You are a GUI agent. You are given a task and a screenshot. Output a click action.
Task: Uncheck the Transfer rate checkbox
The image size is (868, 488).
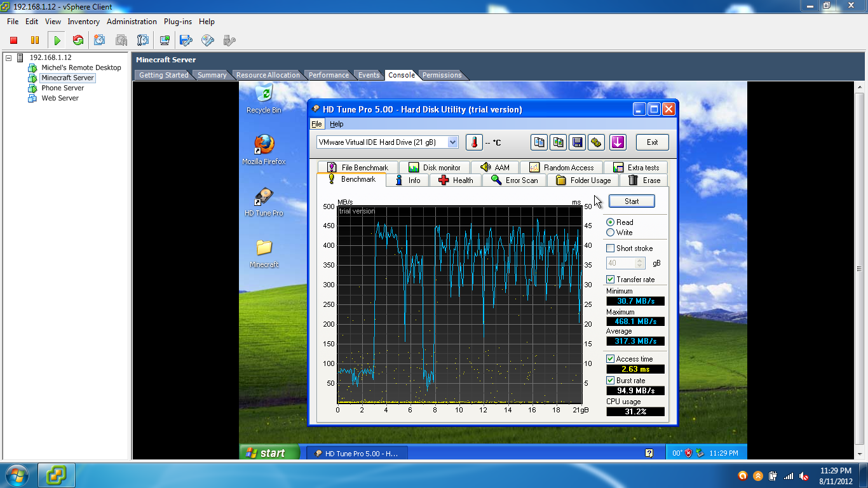point(611,280)
